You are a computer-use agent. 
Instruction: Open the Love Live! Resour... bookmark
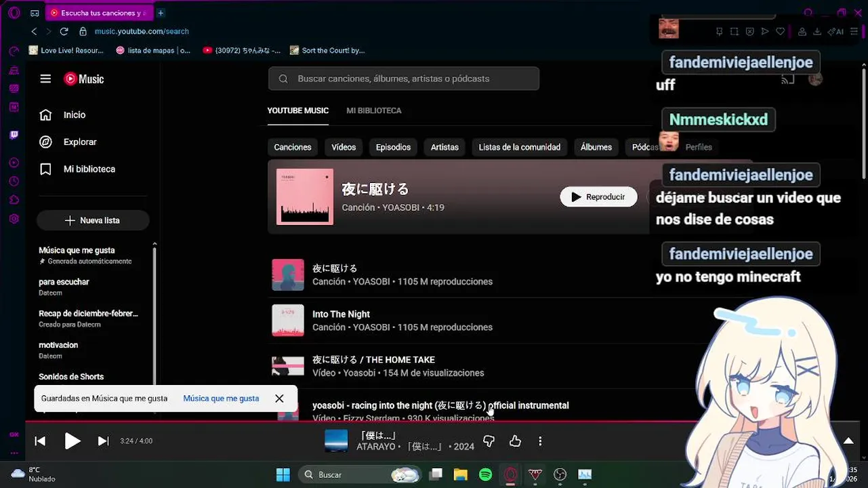pyautogui.click(x=66, y=50)
